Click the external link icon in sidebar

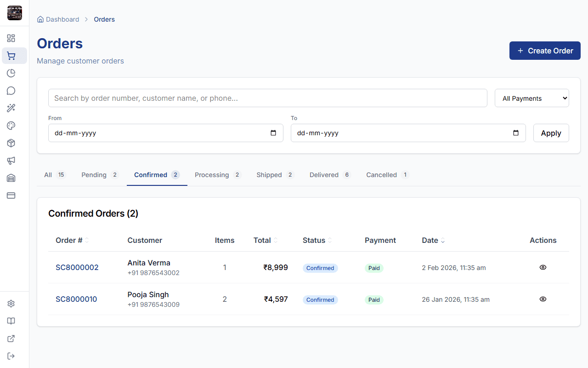(11, 339)
